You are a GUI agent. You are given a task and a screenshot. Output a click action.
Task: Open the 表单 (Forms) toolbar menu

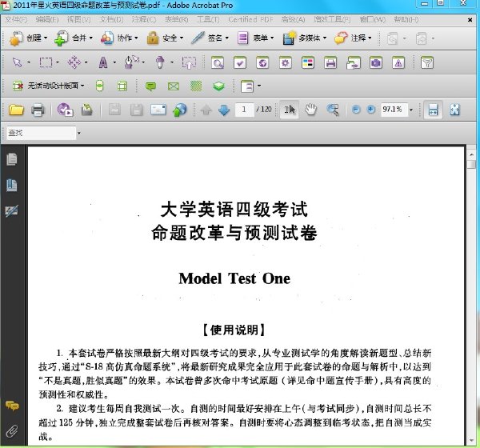point(255,38)
